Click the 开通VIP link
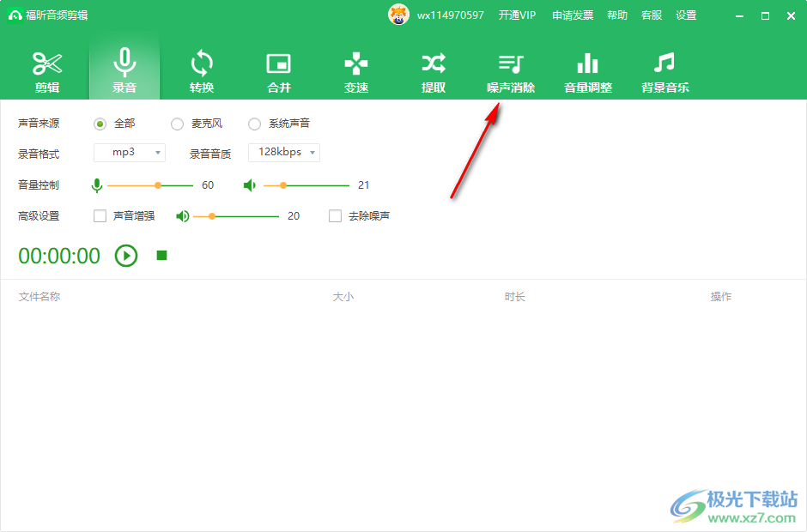807x532 pixels. [x=517, y=15]
